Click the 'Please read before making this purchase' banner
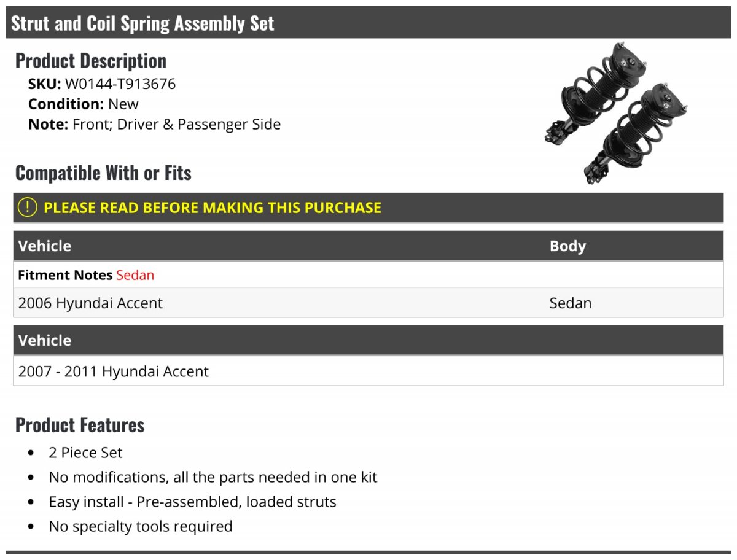 coord(213,208)
